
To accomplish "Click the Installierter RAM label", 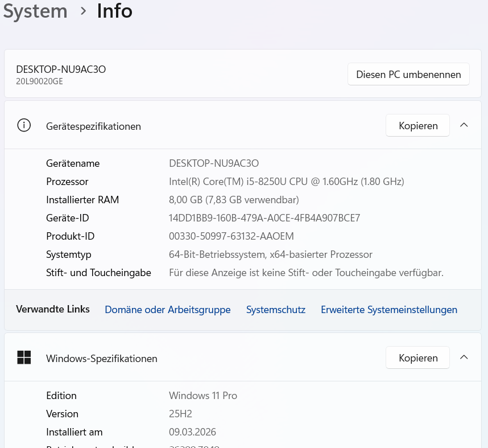I will pos(82,200).
